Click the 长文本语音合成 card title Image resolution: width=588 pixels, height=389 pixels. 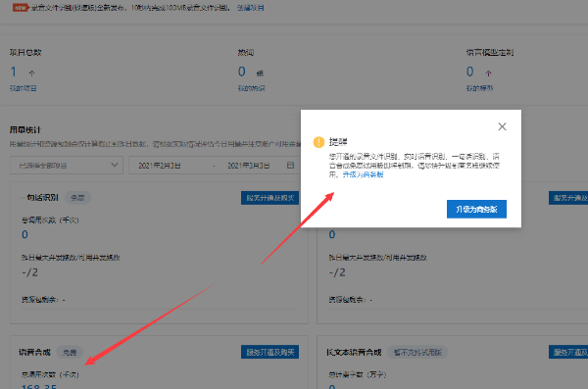(x=354, y=352)
